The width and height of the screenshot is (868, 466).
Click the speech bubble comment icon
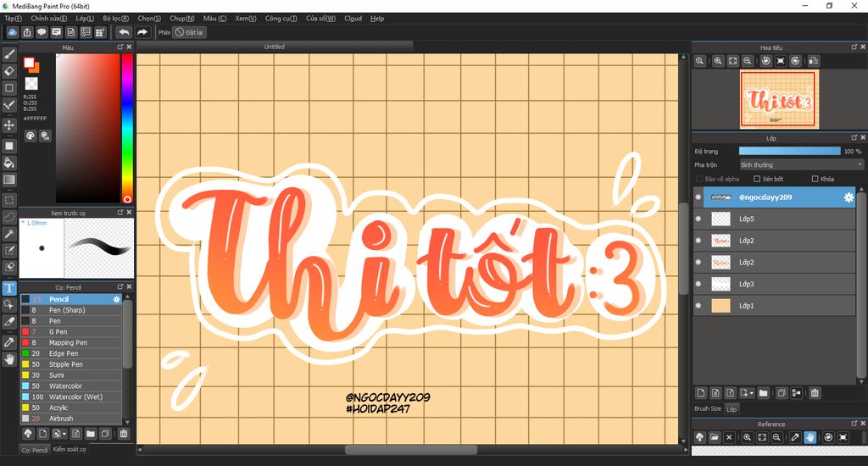click(x=42, y=32)
